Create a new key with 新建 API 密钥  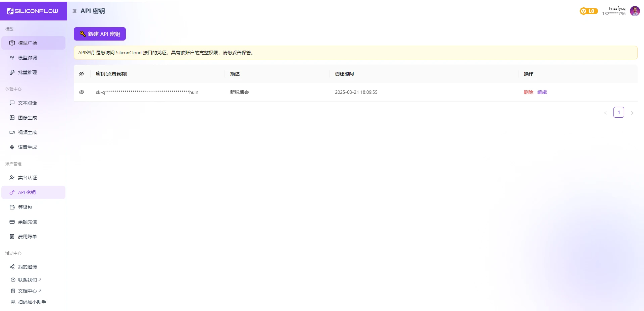[100, 34]
